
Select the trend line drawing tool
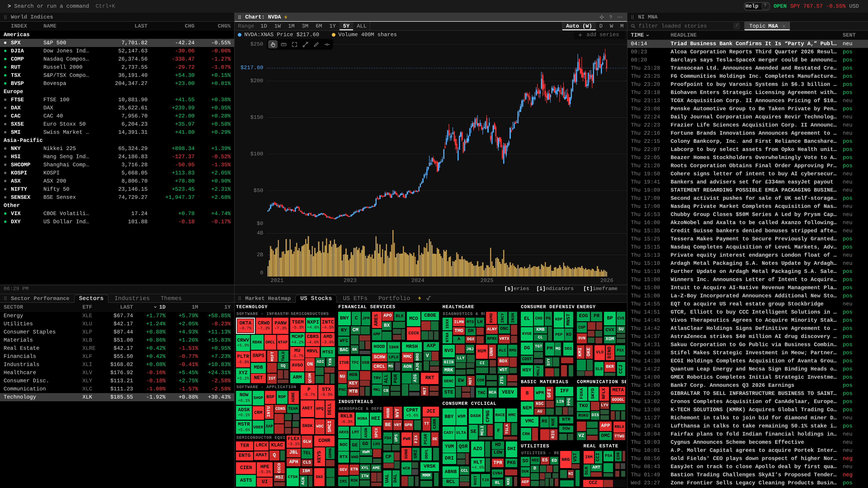[305, 45]
